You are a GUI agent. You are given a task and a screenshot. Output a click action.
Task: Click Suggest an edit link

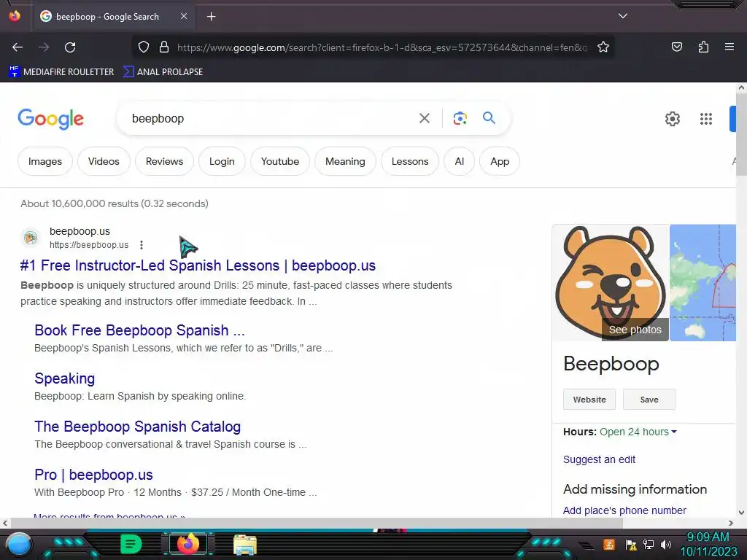(599, 459)
